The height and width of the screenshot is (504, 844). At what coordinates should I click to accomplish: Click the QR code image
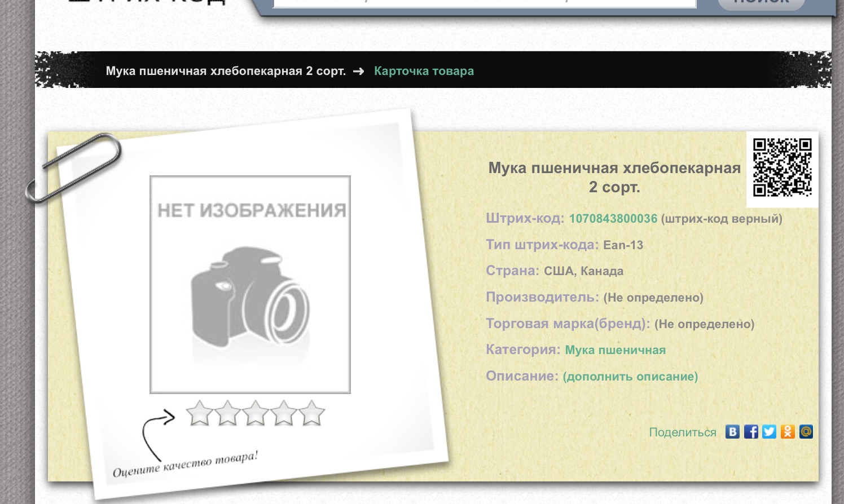point(782,167)
